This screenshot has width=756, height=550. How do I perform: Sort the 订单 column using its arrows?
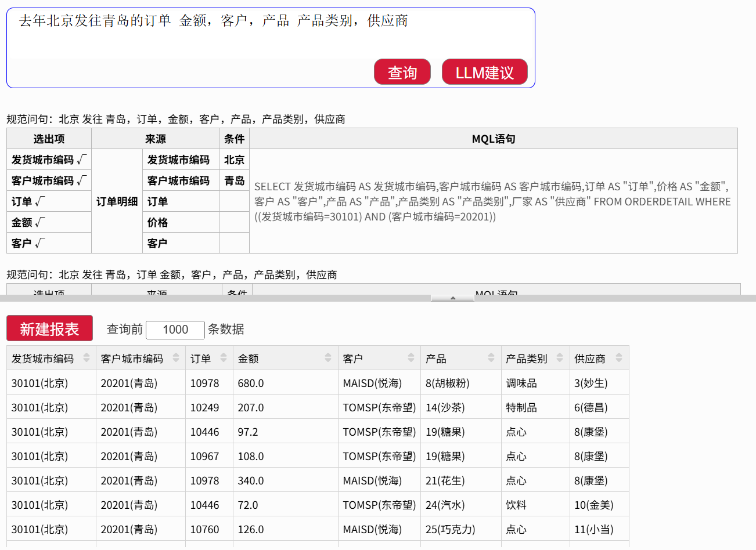coord(224,358)
